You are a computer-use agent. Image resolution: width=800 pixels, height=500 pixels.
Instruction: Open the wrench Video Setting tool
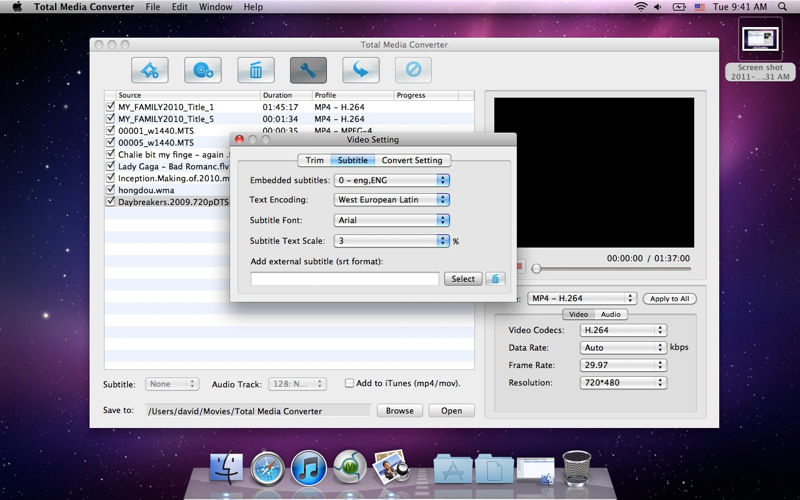coord(308,70)
